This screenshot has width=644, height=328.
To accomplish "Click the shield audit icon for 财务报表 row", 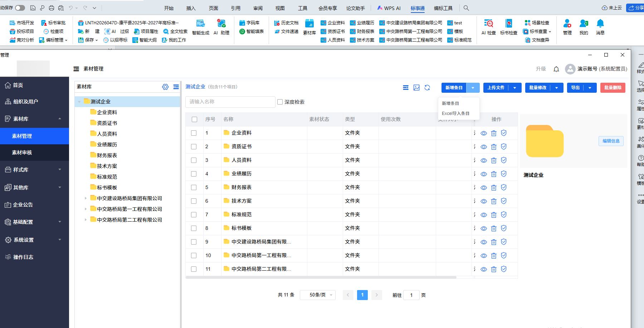I will pyautogui.click(x=504, y=188).
